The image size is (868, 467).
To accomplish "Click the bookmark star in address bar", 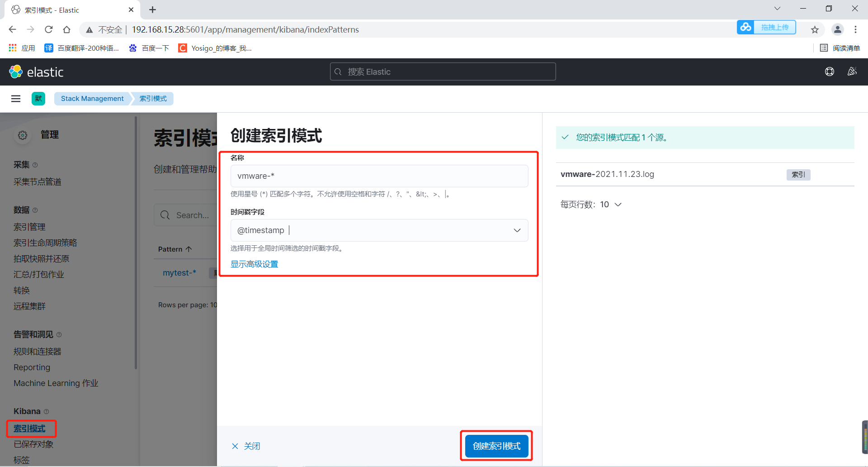I will pyautogui.click(x=815, y=29).
